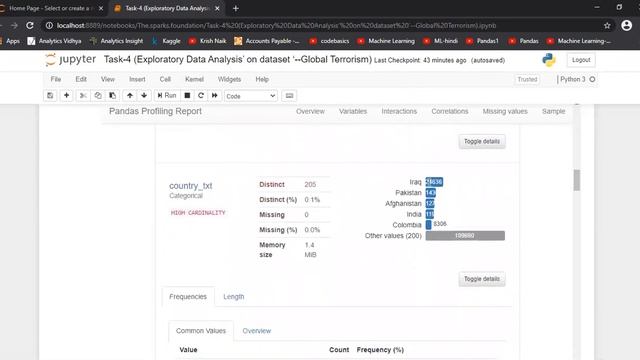The width and height of the screenshot is (640, 360).
Task: Open the File menu
Action: [x=56, y=79]
